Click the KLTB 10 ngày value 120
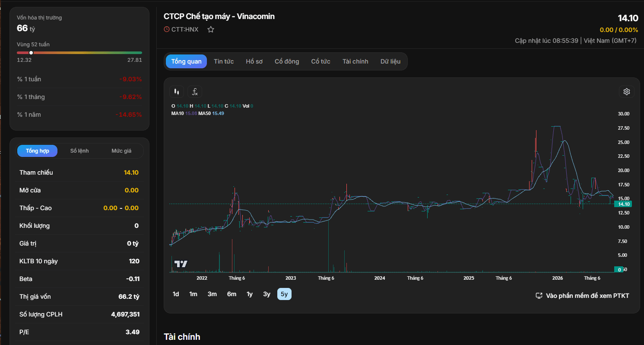This screenshot has height=345, width=644. tap(134, 261)
